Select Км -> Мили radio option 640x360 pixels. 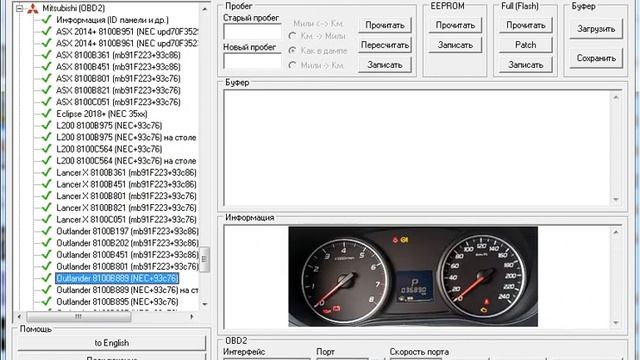coord(292,36)
